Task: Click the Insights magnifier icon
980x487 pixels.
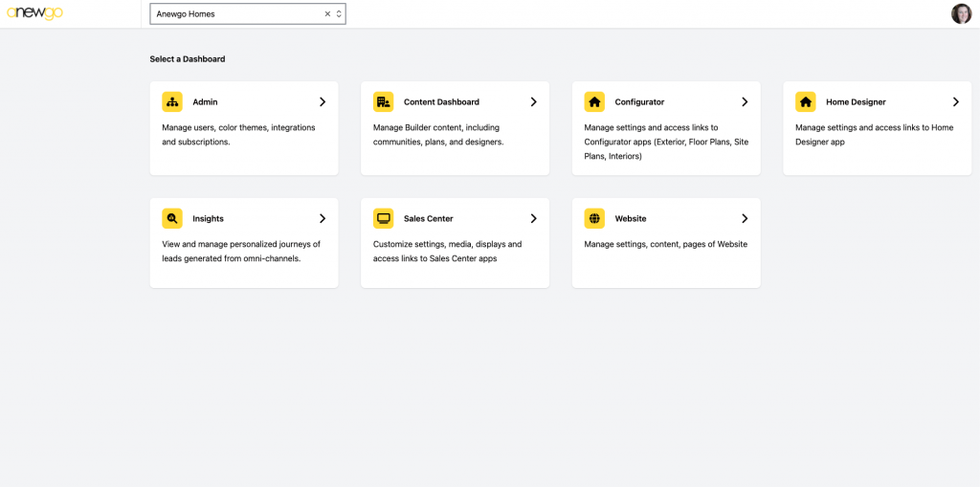Action: (172, 219)
